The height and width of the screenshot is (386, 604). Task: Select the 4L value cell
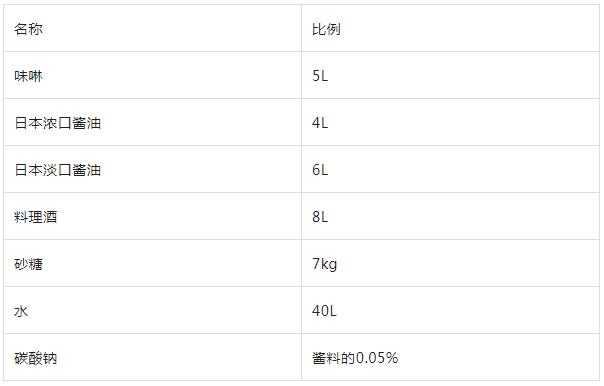[450, 122]
